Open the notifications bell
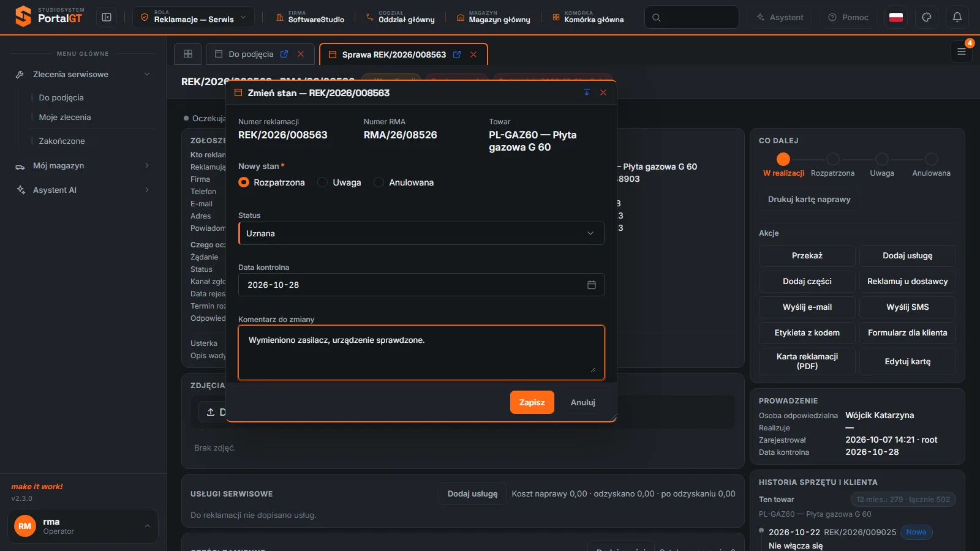This screenshot has width=980, height=551. click(x=957, y=17)
